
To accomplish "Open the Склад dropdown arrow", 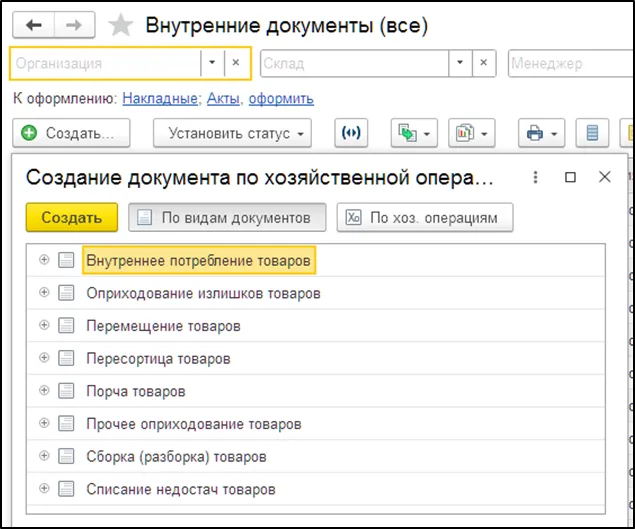I will click(x=460, y=63).
